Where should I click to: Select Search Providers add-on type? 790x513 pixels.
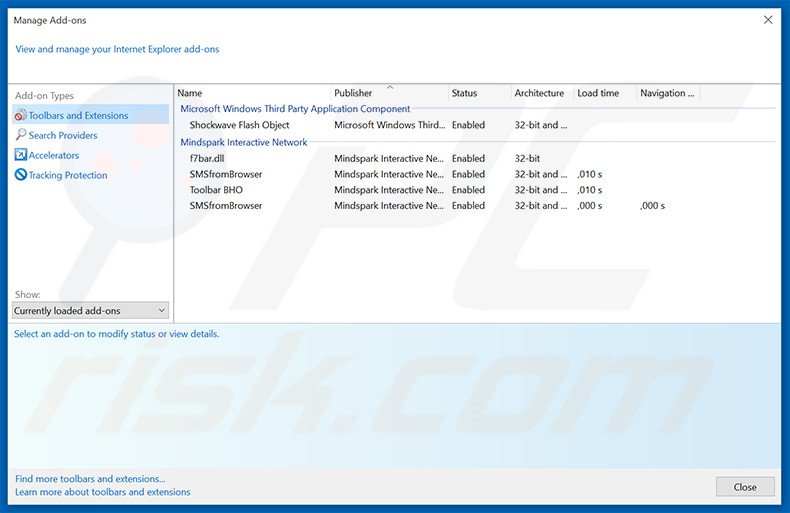pos(63,135)
